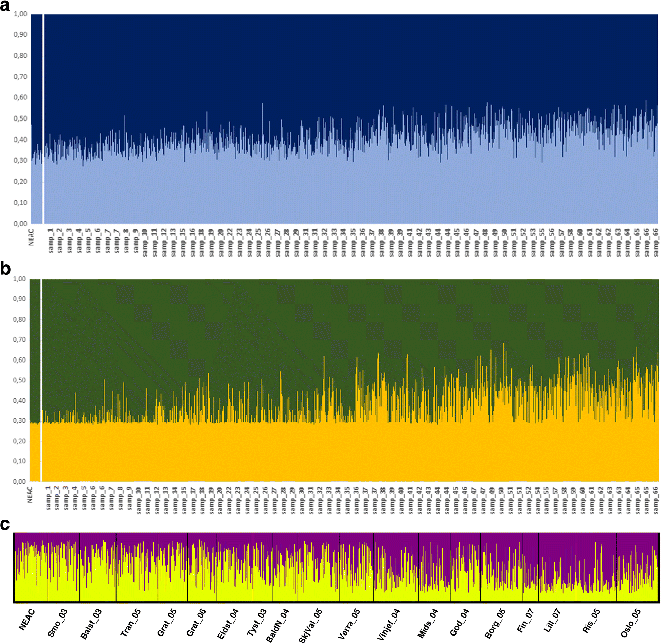Click label 'samp_30' under panel b

pyautogui.click(x=302, y=500)
